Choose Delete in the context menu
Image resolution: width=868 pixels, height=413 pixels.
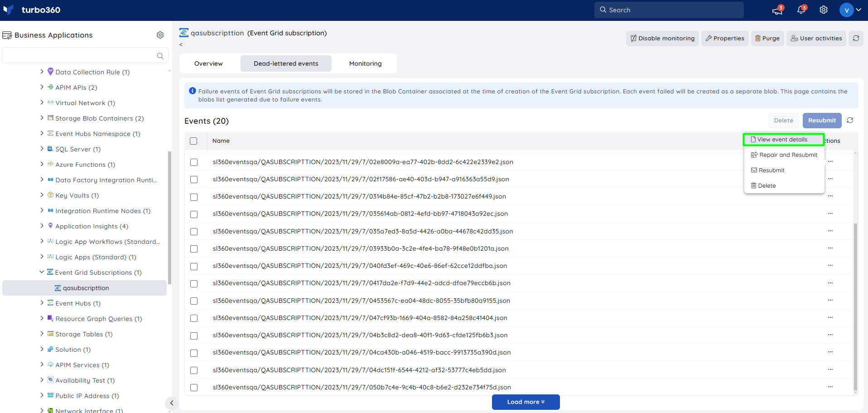tap(784, 186)
